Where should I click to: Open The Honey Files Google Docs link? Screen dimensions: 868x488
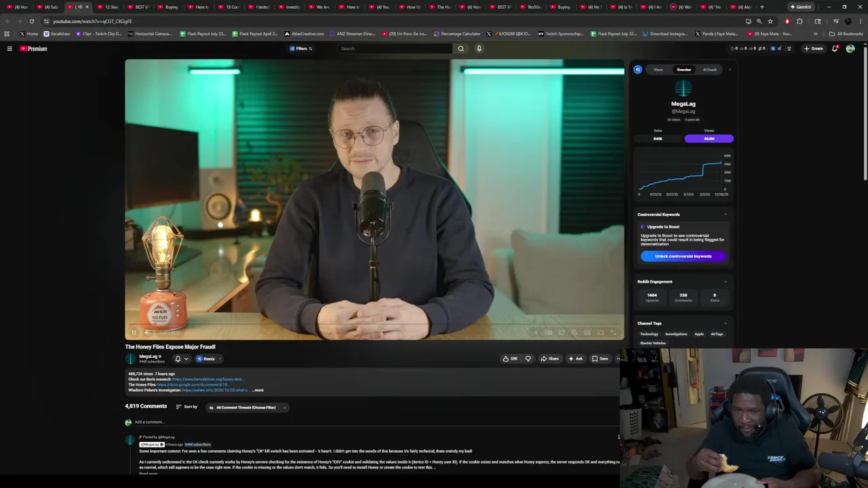(193, 385)
